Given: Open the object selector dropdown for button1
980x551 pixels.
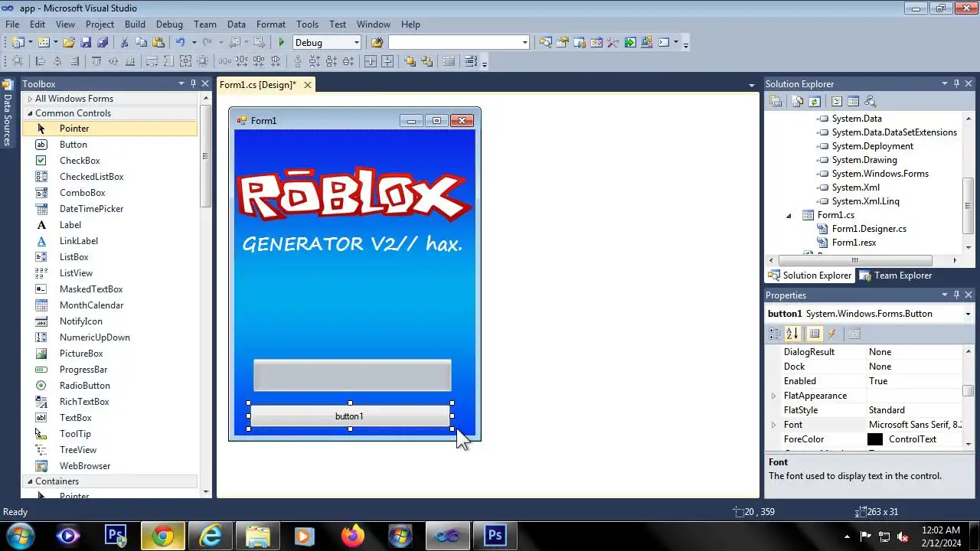Looking at the screenshot, I should tap(968, 314).
